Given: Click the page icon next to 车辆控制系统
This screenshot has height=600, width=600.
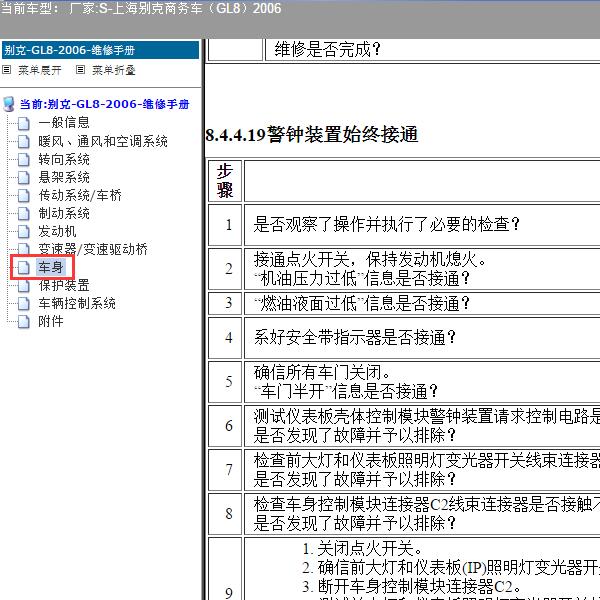Looking at the screenshot, I should (23, 303).
